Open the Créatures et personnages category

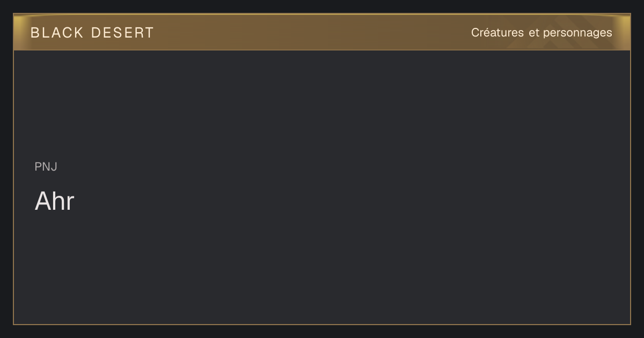tap(541, 33)
